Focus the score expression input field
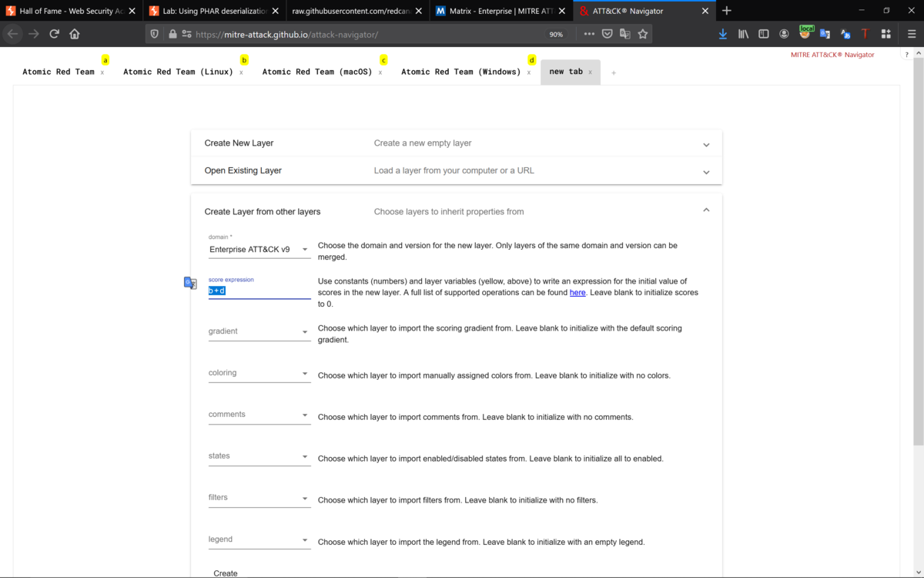Viewport: 924px width, 578px height. coord(259,291)
